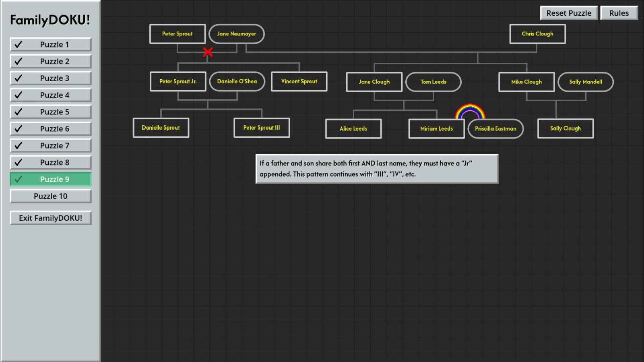Click the Sally Mandell rounded node
This screenshot has height=362, width=644.
[x=586, y=82]
